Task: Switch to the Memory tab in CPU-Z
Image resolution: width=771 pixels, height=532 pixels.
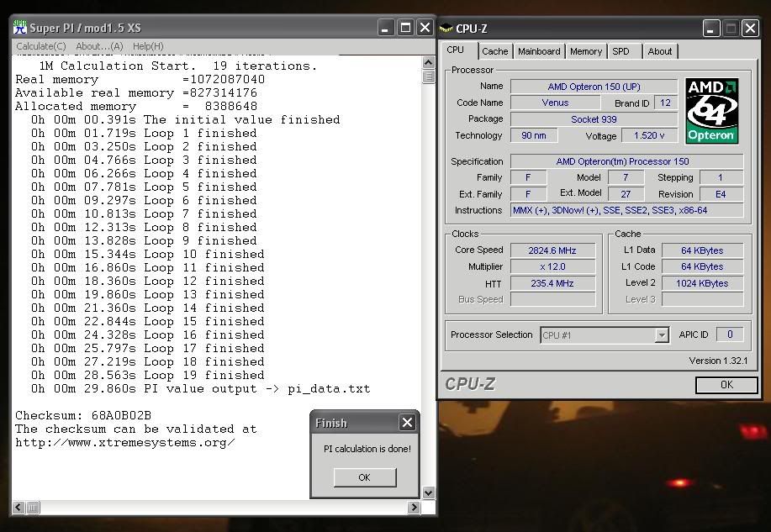Action: coord(586,51)
